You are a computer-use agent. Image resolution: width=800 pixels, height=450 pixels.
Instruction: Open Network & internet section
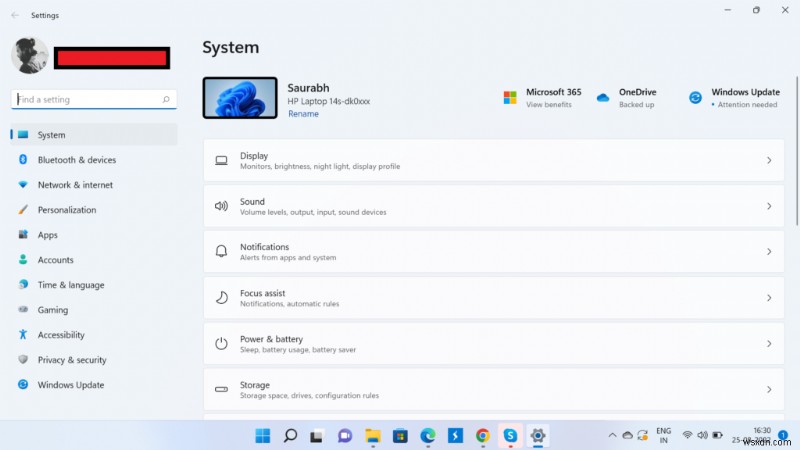pyautogui.click(x=94, y=185)
